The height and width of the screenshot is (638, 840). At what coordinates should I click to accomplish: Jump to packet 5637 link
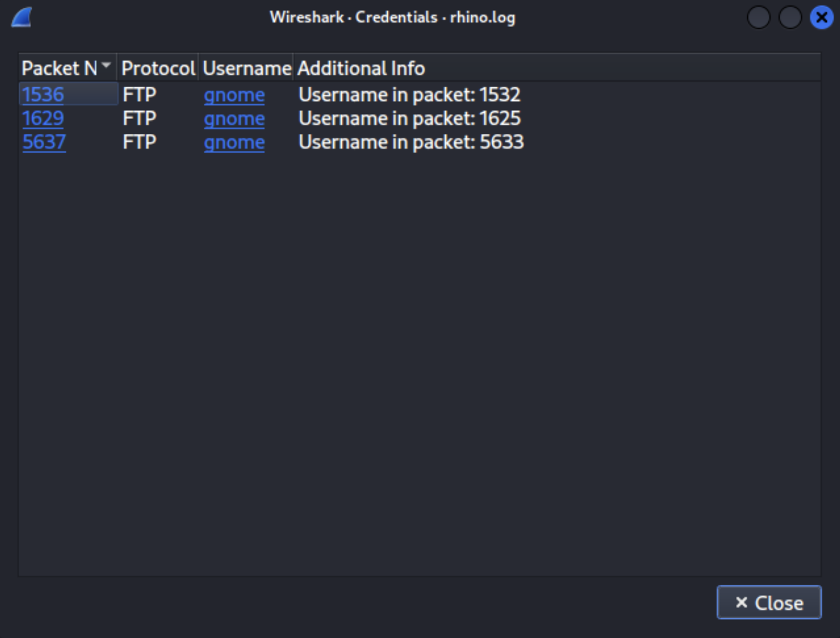click(44, 142)
